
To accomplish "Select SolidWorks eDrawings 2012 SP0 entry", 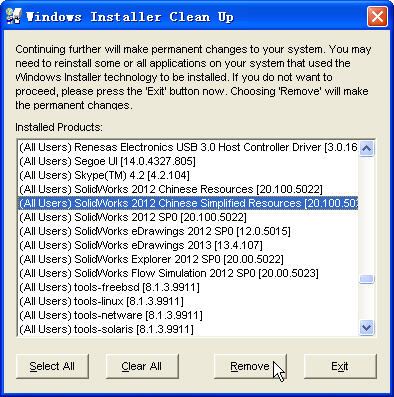I will 188,231.
